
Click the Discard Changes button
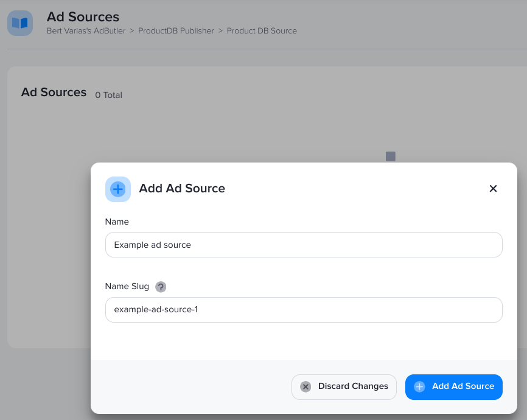pyautogui.click(x=344, y=387)
